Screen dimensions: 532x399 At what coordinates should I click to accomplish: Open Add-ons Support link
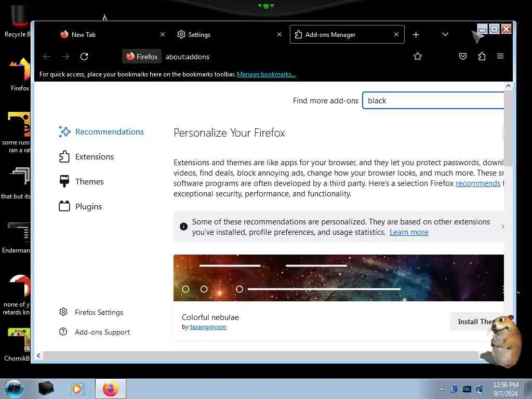95,332
